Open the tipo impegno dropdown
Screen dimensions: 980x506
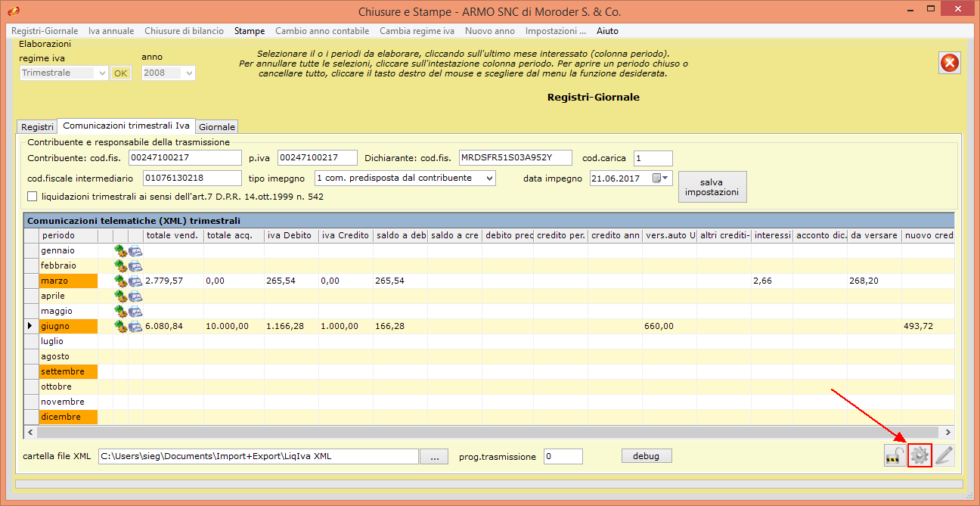tap(489, 178)
